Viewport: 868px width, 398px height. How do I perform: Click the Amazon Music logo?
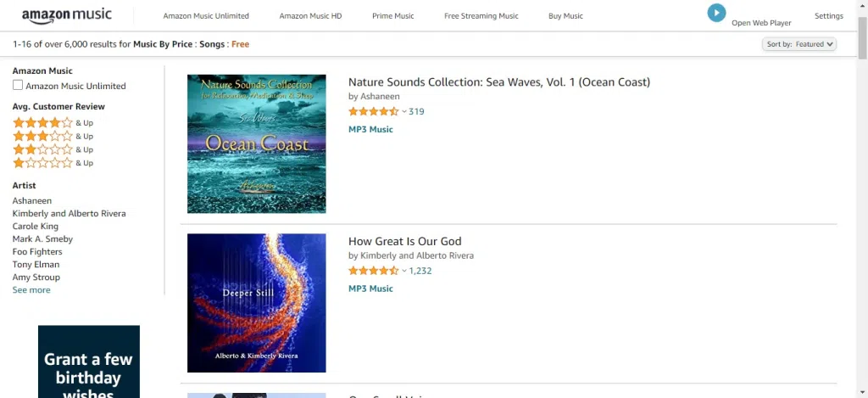coord(65,16)
